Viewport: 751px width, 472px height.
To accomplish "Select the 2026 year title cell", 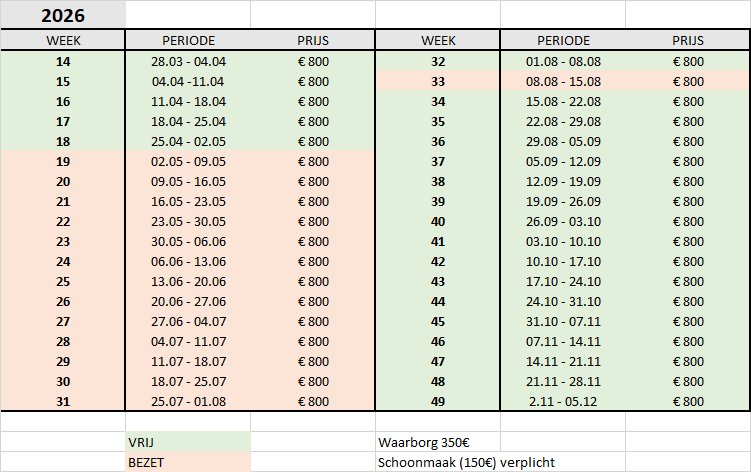I will [x=63, y=15].
